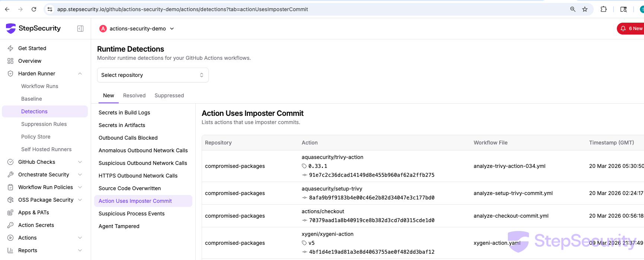
Task: Click the Get Started lightning icon
Action: [10, 48]
